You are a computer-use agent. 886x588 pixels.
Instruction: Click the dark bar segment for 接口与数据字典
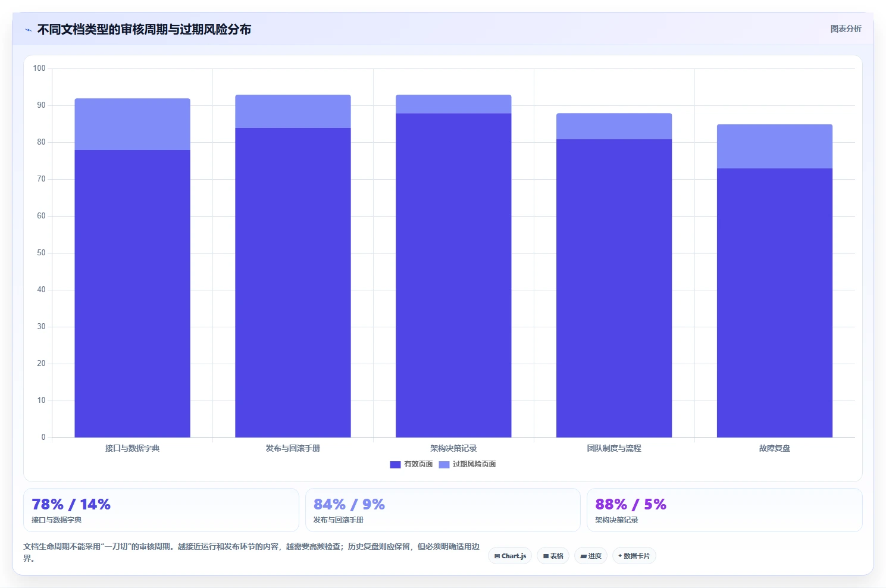point(132,293)
